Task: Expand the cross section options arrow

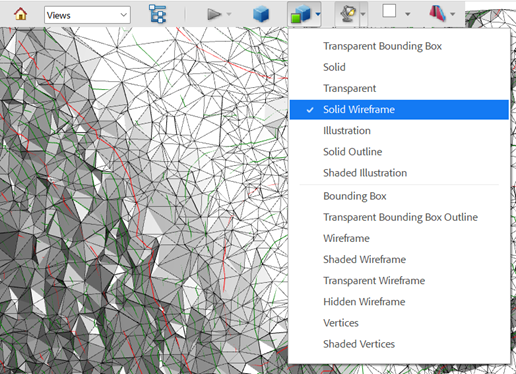Action: pyautogui.click(x=452, y=14)
